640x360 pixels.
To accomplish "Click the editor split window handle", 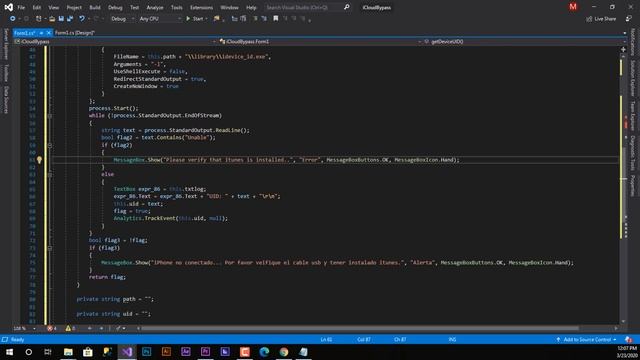I will tap(623, 49).
